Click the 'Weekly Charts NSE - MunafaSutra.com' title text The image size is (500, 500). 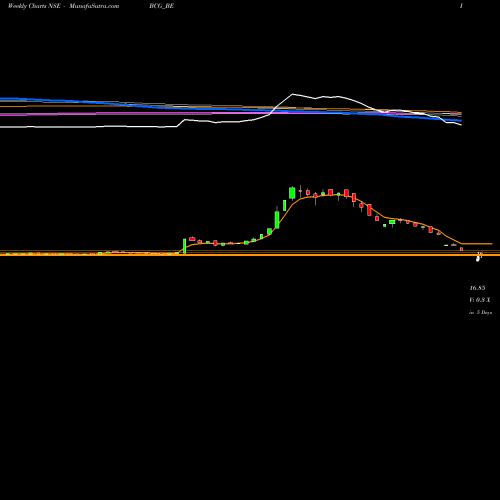pyautogui.click(x=63, y=6)
